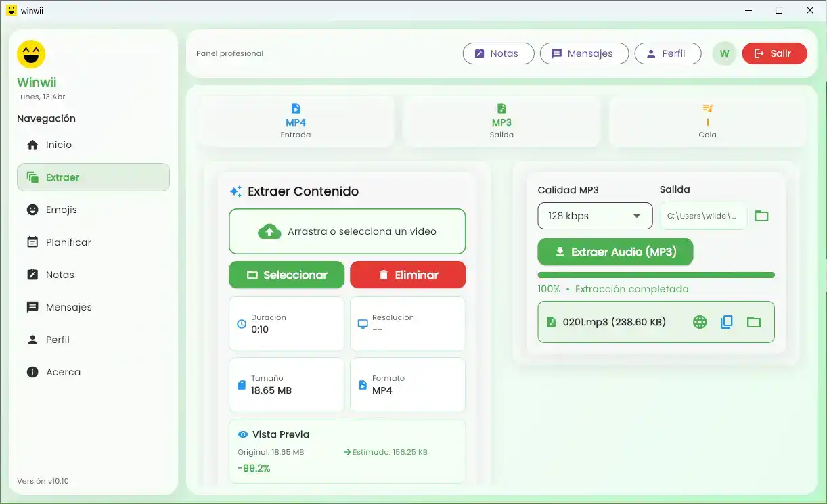Click the Original: 18.65 MB text
The image size is (827, 504).
271,452
